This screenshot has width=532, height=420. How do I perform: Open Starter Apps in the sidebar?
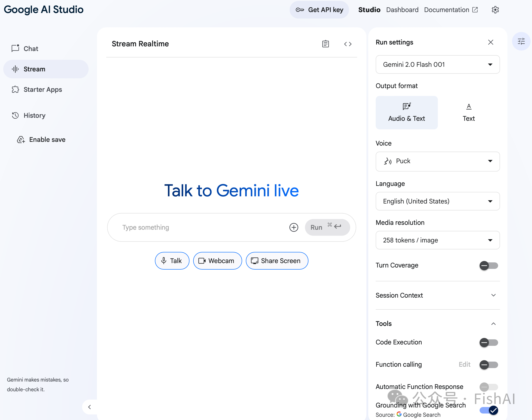(x=46, y=89)
